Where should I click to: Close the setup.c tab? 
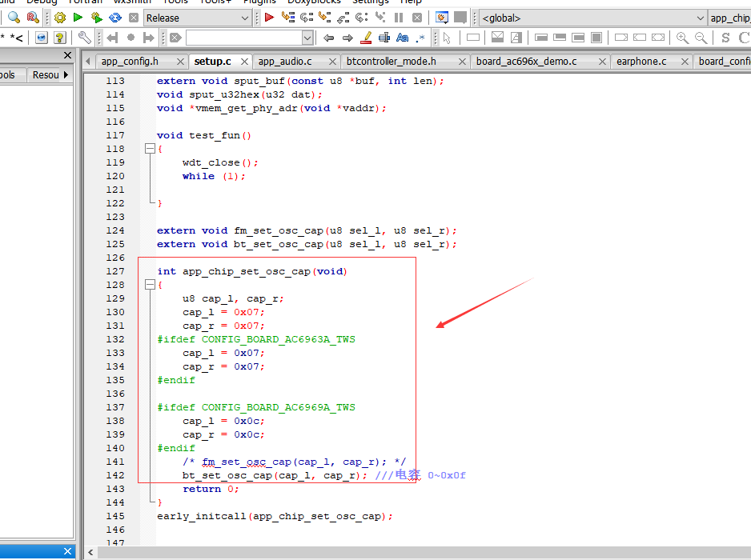pos(244,62)
